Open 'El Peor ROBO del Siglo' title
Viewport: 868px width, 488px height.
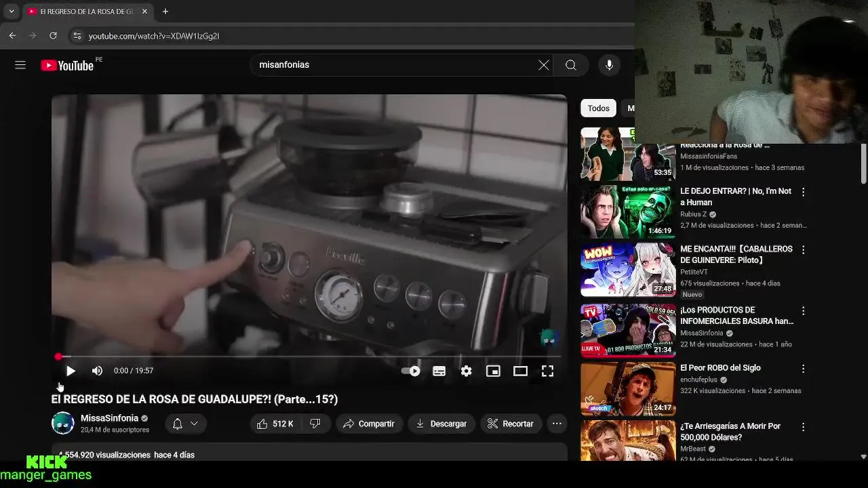tap(720, 368)
